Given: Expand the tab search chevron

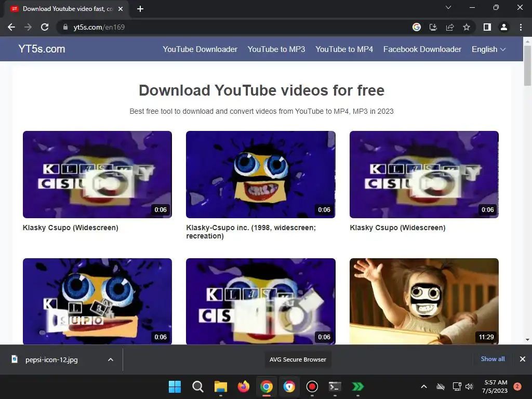Looking at the screenshot, I should (448, 7).
